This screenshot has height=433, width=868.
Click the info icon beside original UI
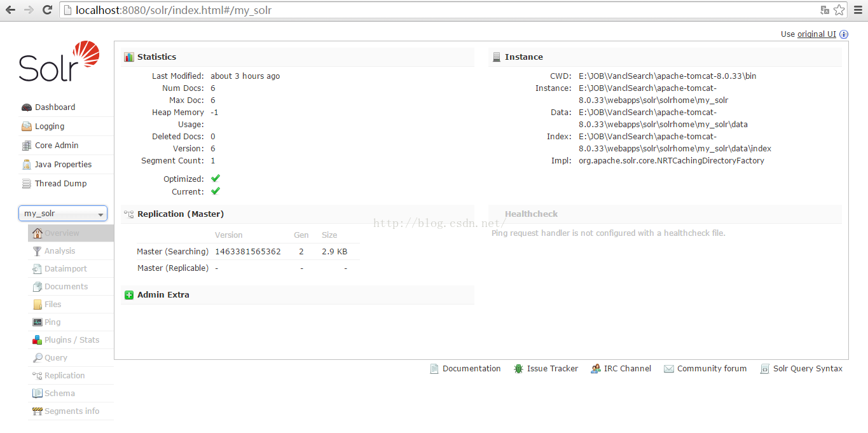(844, 34)
